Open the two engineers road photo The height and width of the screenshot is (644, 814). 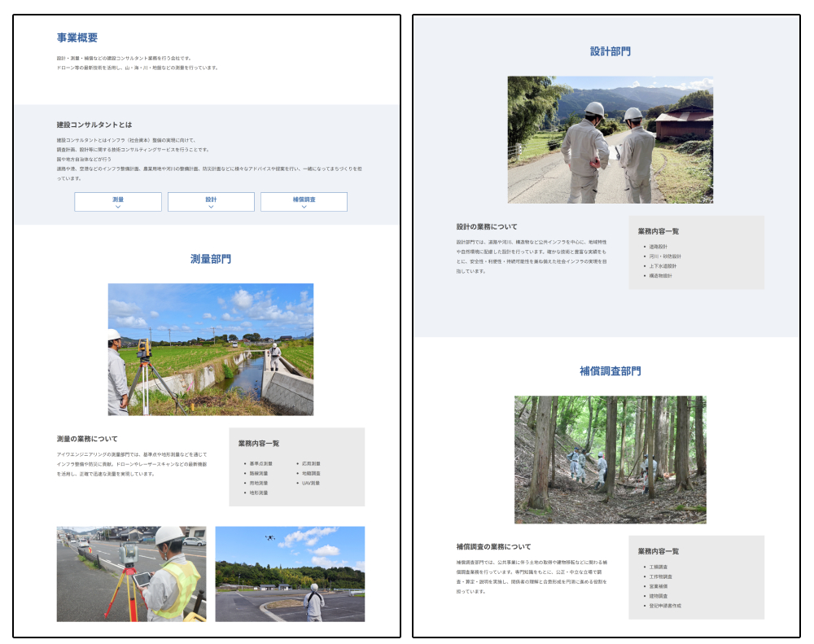610,139
